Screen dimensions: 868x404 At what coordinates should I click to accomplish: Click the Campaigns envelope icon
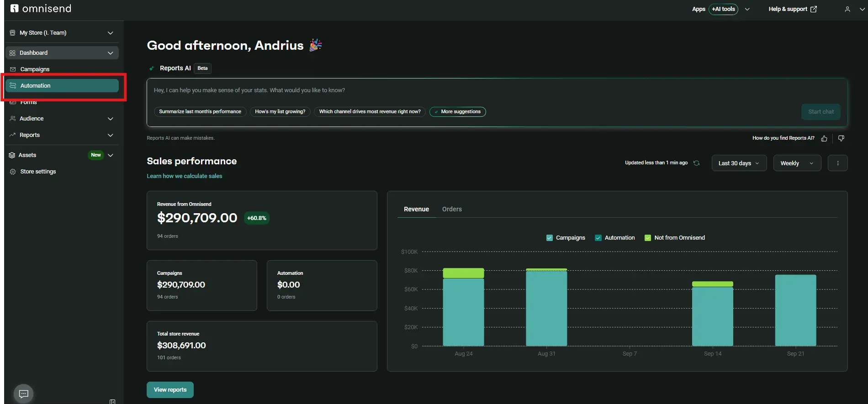[13, 69]
